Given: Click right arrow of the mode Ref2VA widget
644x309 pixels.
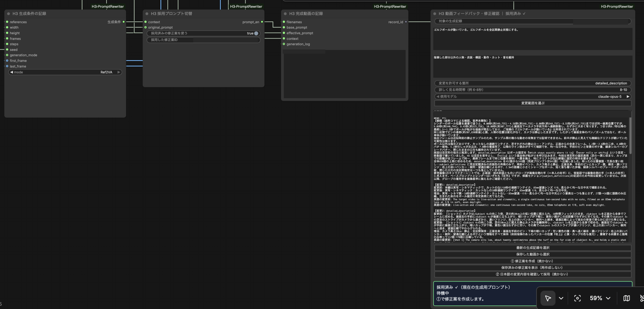Looking at the screenshot, I should coord(119,72).
